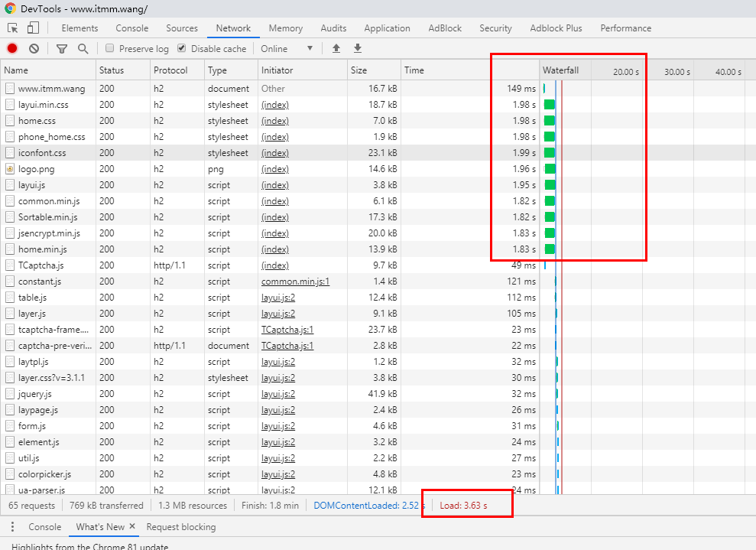Open TCaptcha.js:1 initiator link for tcaptcha-frame
756x550 pixels.
click(x=287, y=330)
